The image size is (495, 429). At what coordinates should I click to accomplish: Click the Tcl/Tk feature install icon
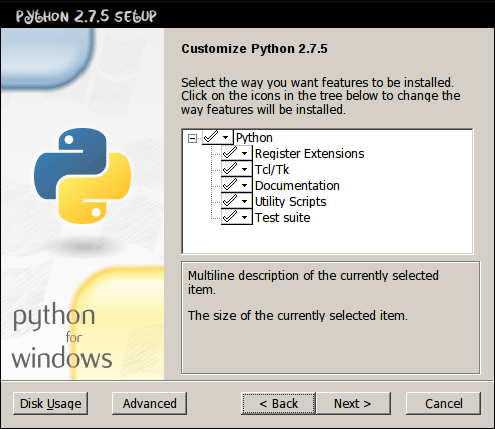coord(236,169)
